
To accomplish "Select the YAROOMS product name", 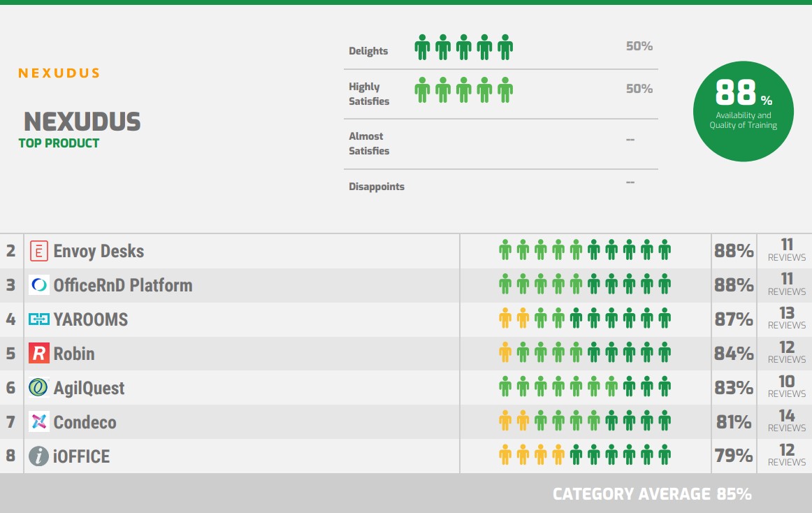I will [91, 319].
